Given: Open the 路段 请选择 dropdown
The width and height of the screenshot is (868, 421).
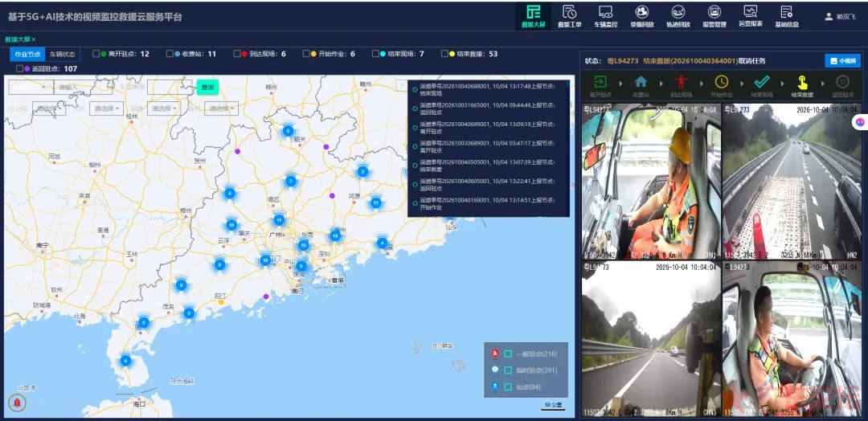Looking at the screenshot, I should (164, 109).
